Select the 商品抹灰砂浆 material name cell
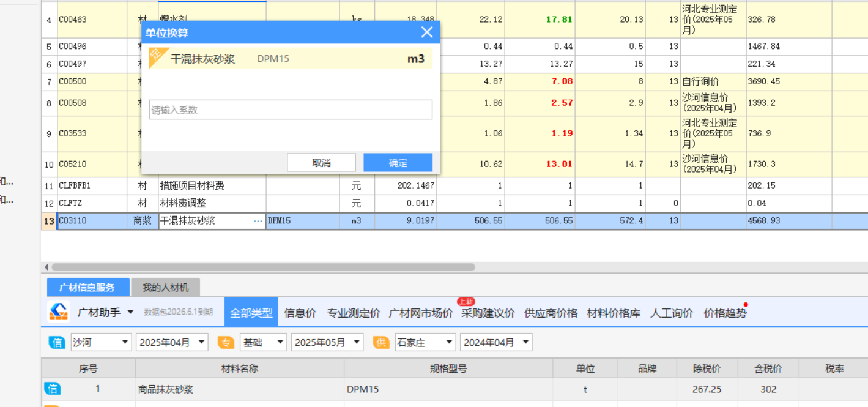Viewport: 868px width, 407px height. (x=240, y=389)
